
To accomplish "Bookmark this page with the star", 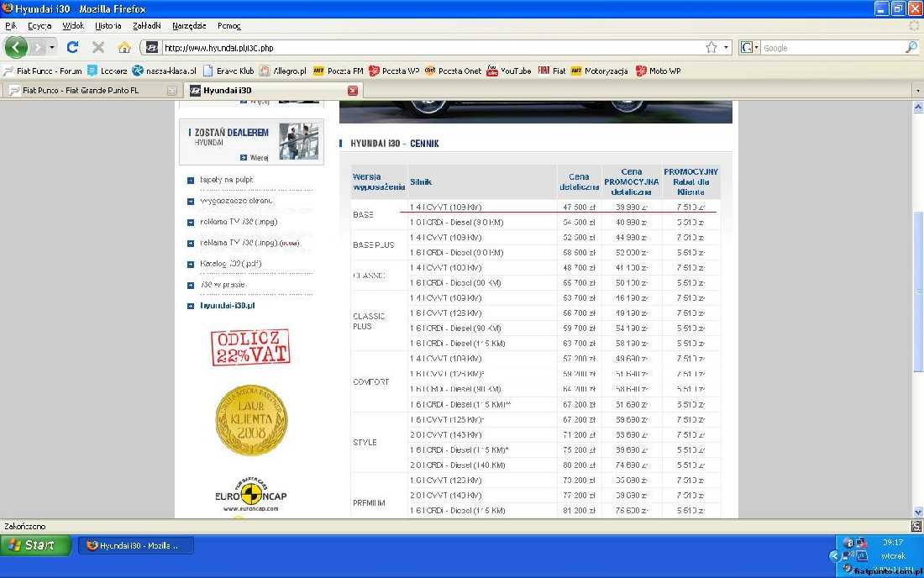I will tap(711, 48).
